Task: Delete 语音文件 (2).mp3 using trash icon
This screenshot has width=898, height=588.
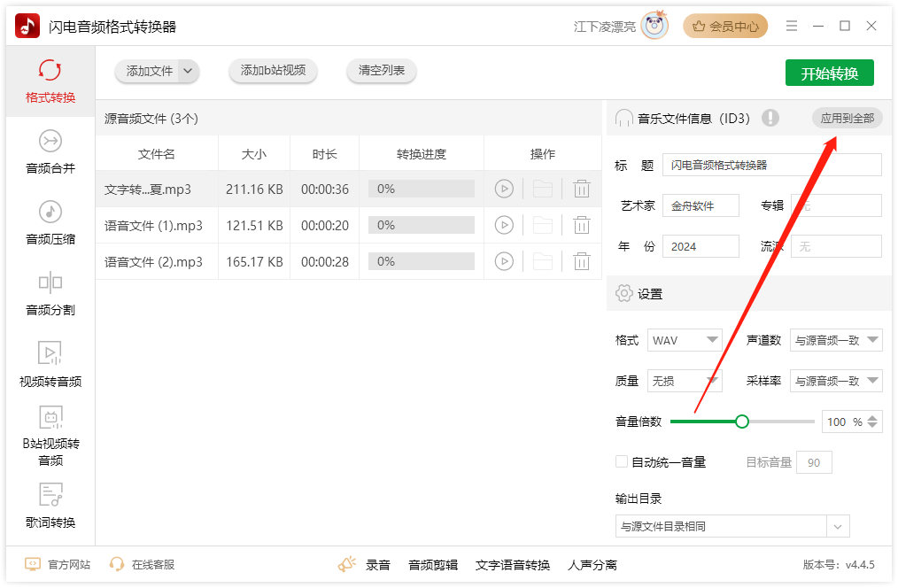Action: click(581, 261)
